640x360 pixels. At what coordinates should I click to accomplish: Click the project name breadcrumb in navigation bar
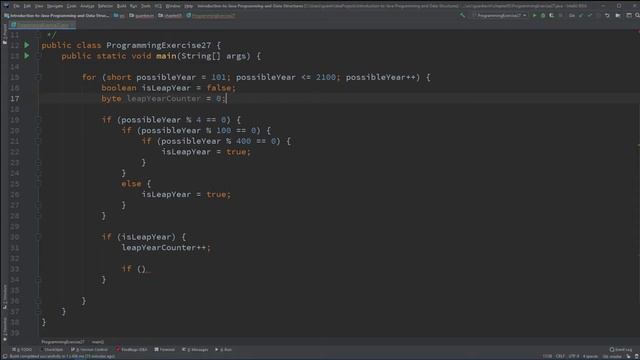pos(56,16)
